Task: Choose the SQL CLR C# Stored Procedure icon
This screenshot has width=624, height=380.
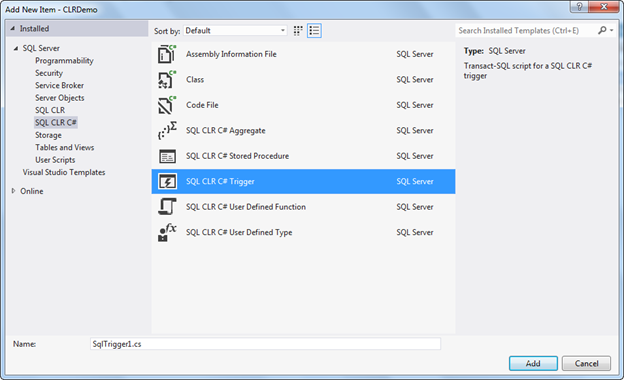Action: (x=167, y=156)
